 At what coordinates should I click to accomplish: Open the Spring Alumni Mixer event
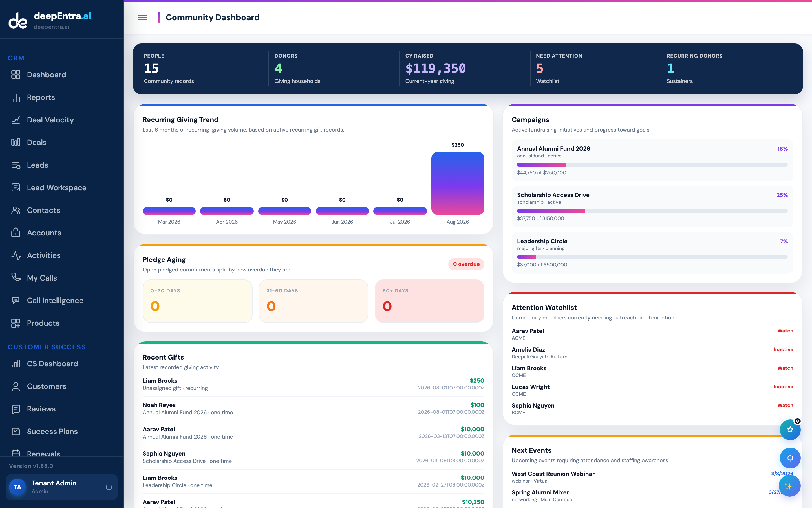[652, 496]
